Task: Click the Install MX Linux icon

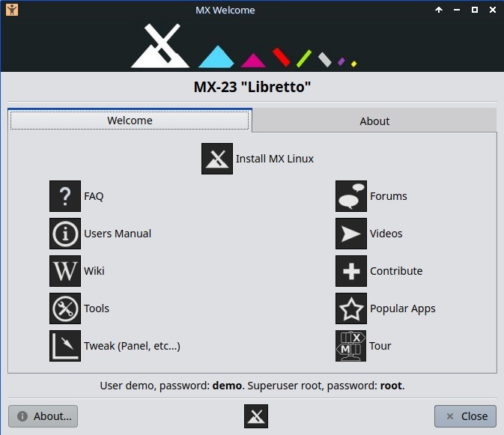Action: [217, 159]
